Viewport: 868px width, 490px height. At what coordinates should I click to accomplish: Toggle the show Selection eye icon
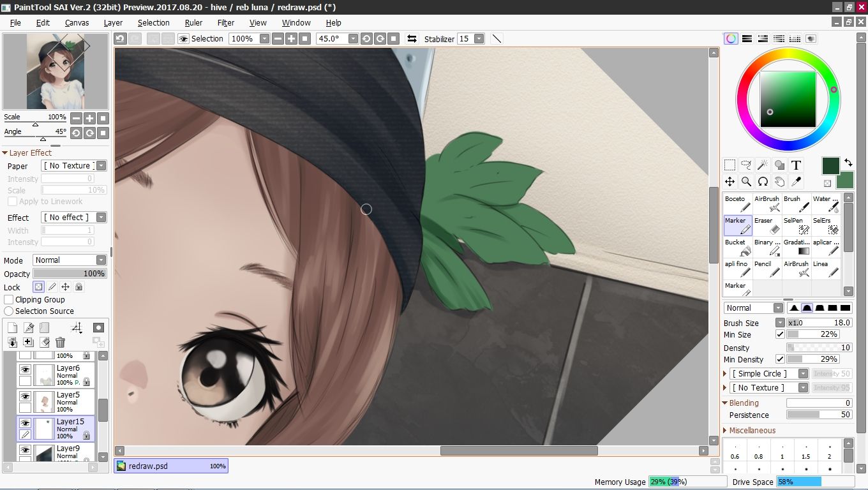pos(184,38)
